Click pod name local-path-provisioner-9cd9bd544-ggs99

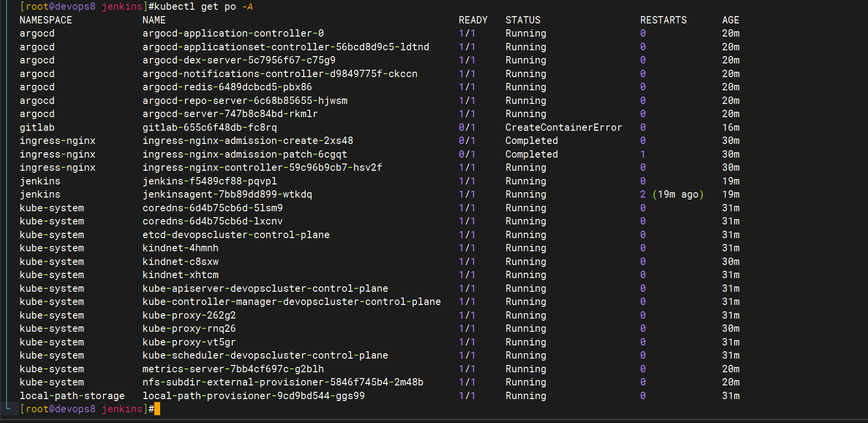pyautogui.click(x=254, y=396)
